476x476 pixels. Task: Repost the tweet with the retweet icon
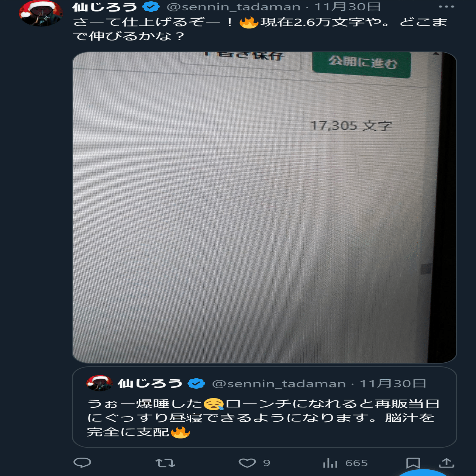coord(165,463)
